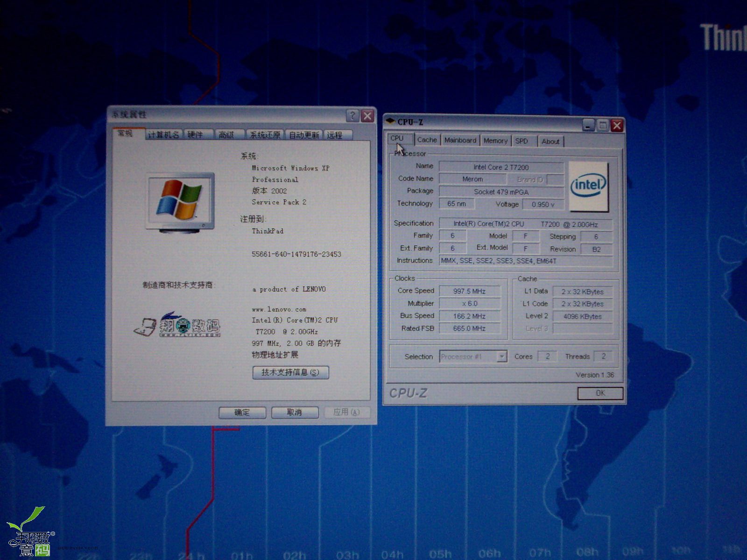Click the L1 Data value '2 x 32 KBytes'
Screen dimensions: 747x560
tap(582, 292)
